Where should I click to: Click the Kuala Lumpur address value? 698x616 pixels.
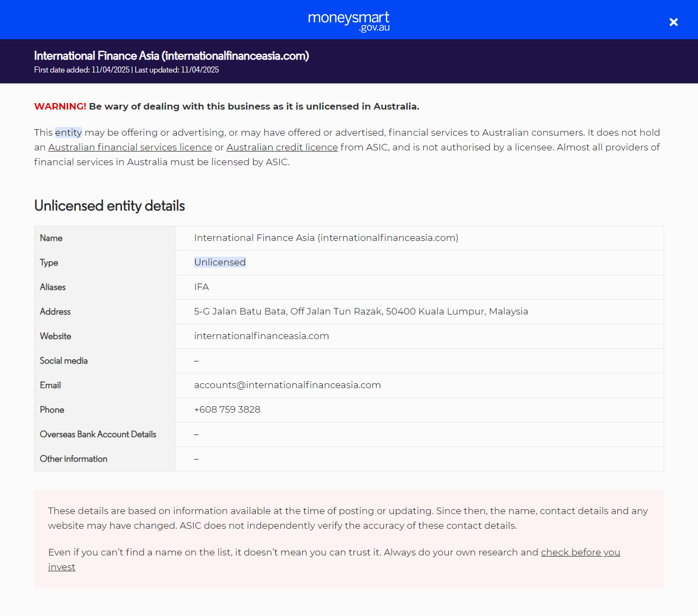pos(360,311)
